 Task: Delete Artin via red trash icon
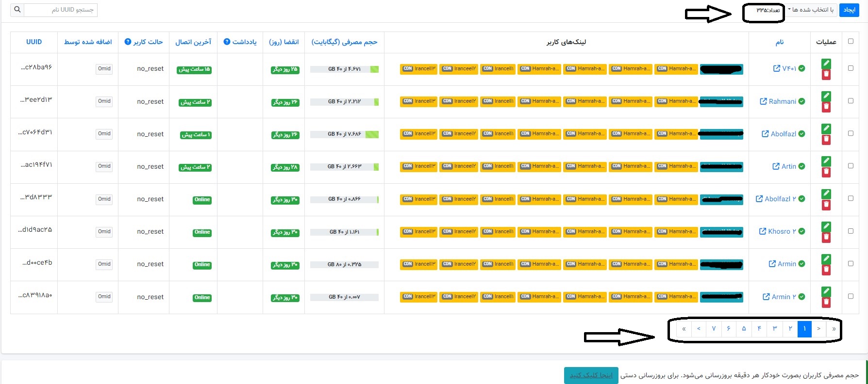click(826, 172)
